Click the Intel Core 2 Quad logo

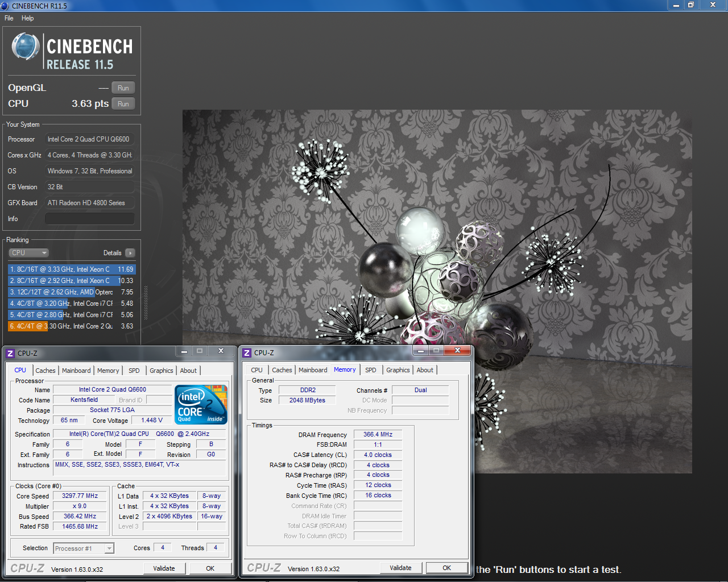[x=202, y=405]
